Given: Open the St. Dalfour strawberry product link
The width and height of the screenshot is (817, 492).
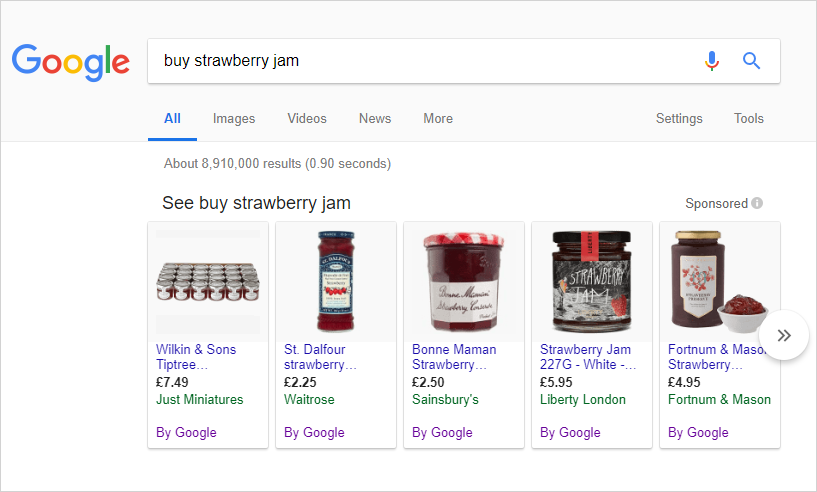Looking at the screenshot, I should (320, 357).
